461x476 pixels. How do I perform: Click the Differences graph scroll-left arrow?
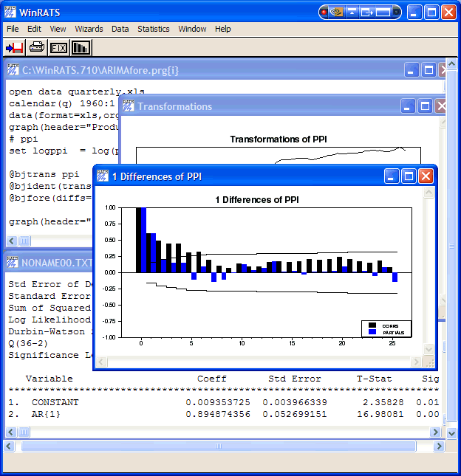tap(101, 362)
